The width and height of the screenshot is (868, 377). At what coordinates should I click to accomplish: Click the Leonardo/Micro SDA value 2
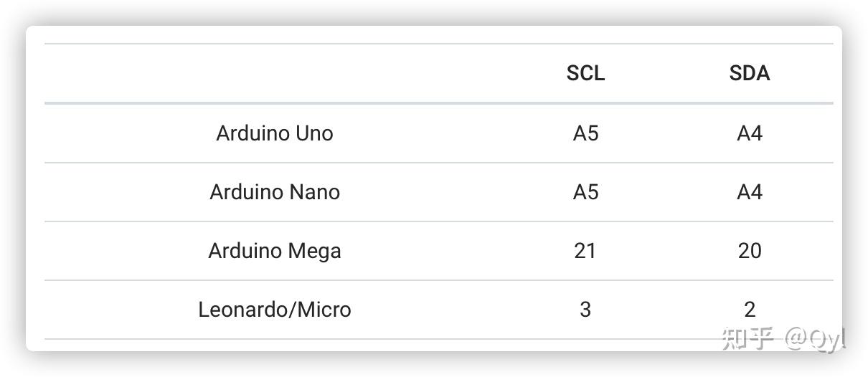click(749, 310)
